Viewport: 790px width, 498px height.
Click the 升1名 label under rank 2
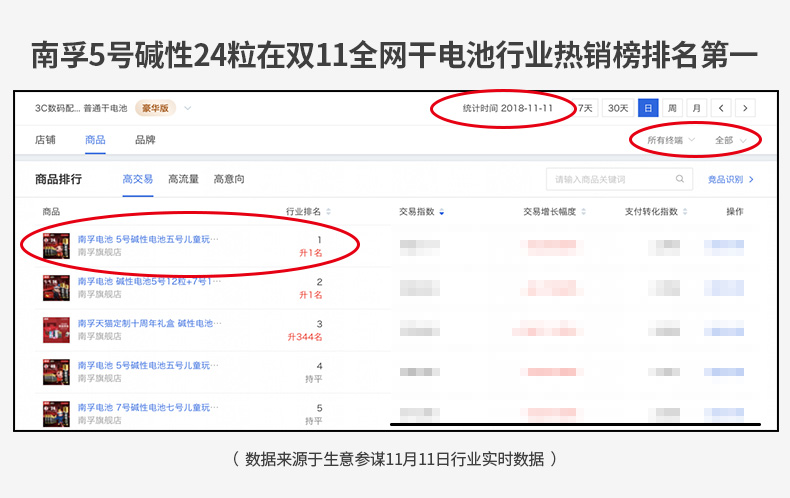click(311, 295)
